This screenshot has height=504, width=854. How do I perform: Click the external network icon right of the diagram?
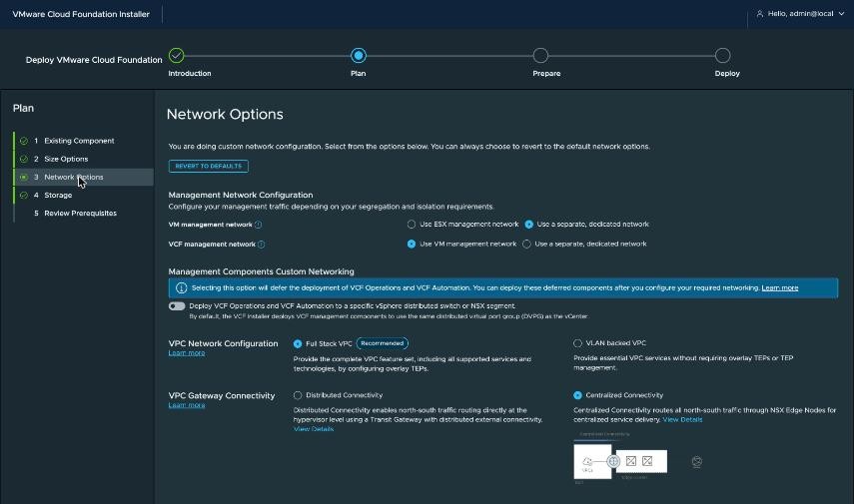pos(696,461)
